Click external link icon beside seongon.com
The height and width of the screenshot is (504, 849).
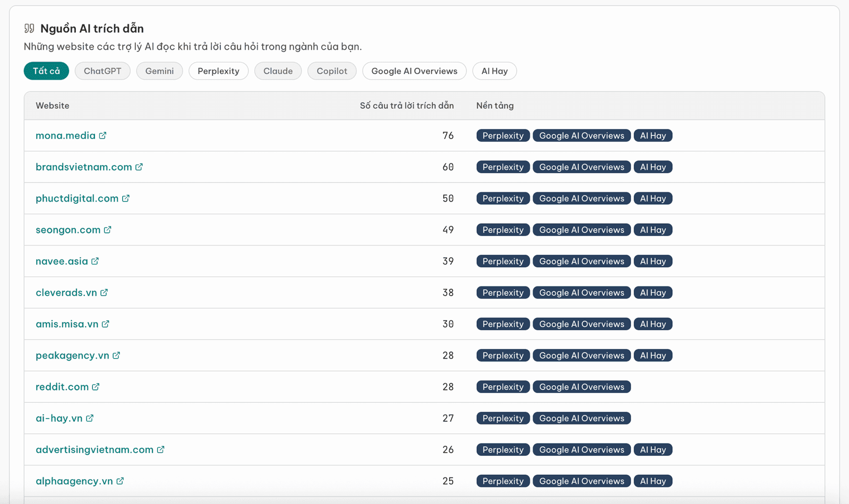[x=108, y=230]
